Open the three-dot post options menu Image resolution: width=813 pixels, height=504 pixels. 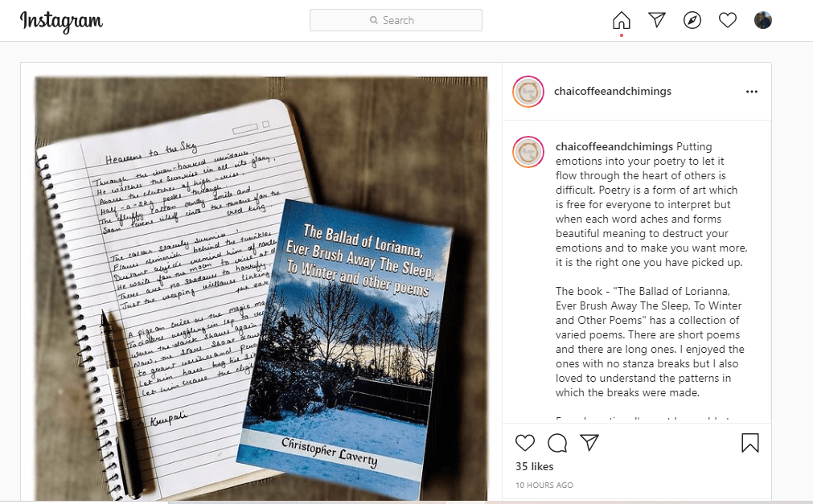pos(752,92)
